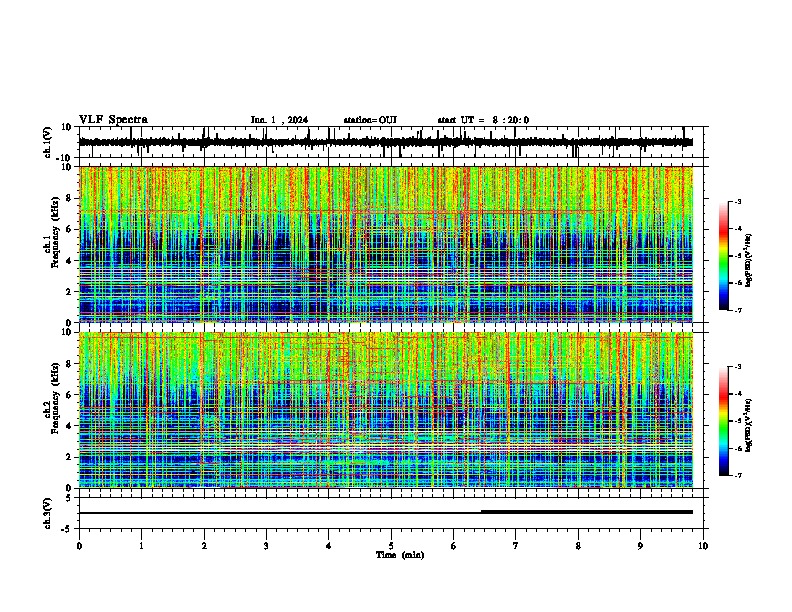Click time-axis tick label "5" below ch.3 panel
792x612 pixels.
point(391,546)
